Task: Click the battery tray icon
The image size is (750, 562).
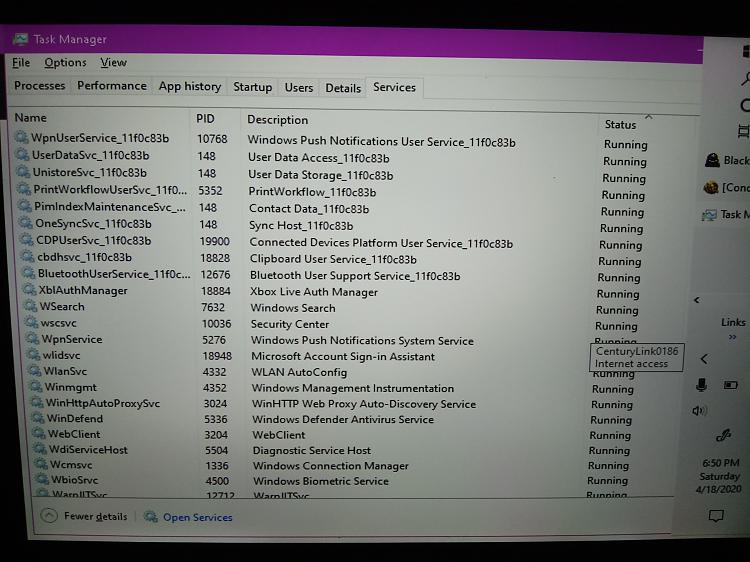Action: point(730,385)
